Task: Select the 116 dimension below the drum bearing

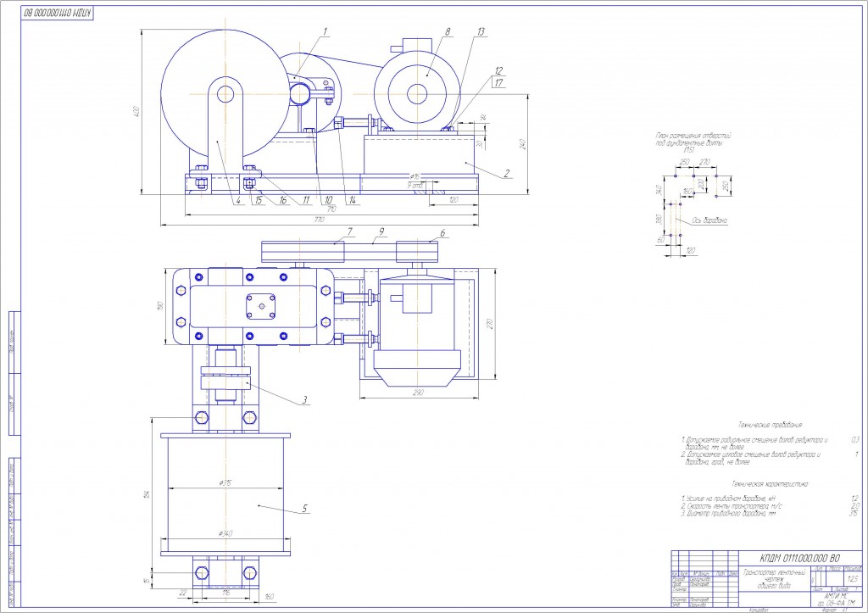Action: (225, 593)
